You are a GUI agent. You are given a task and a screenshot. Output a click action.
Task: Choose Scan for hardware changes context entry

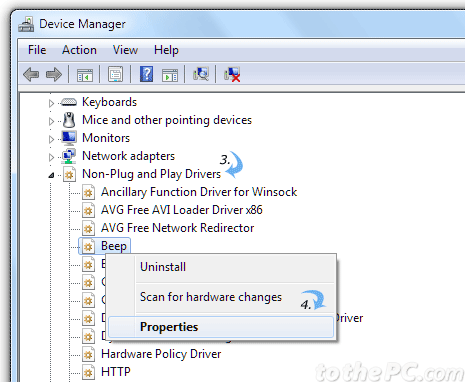coord(221,297)
